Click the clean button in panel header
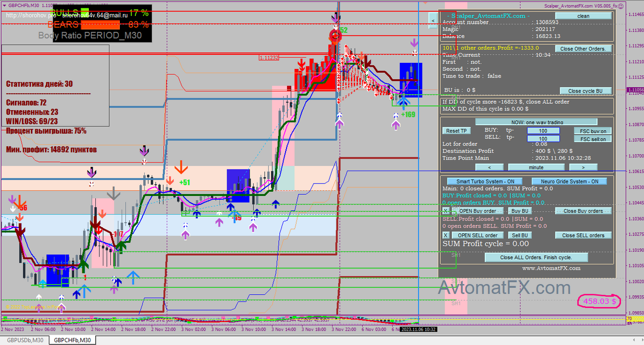Viewport: 644px width, 345px height. click(583, 16)
